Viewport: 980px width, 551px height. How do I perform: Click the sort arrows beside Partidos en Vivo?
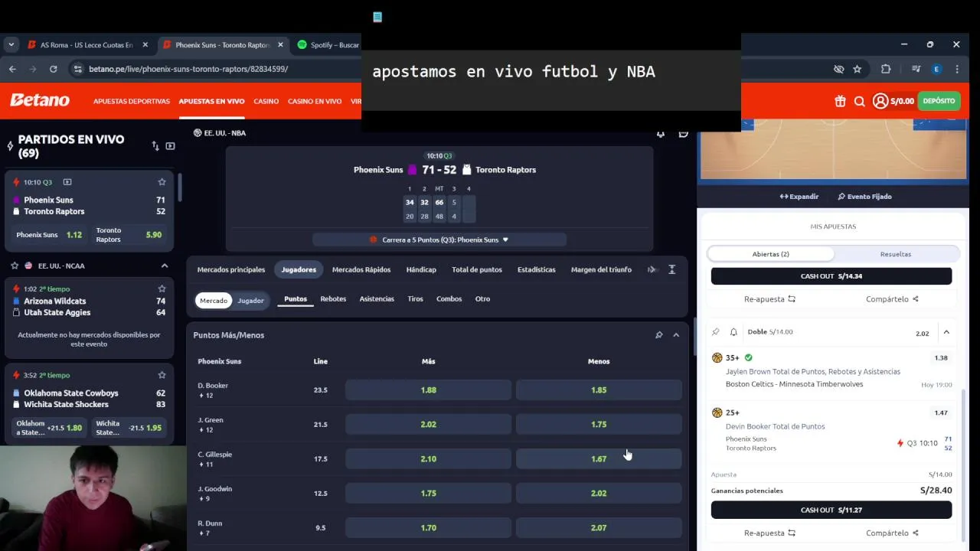[155, 145]
